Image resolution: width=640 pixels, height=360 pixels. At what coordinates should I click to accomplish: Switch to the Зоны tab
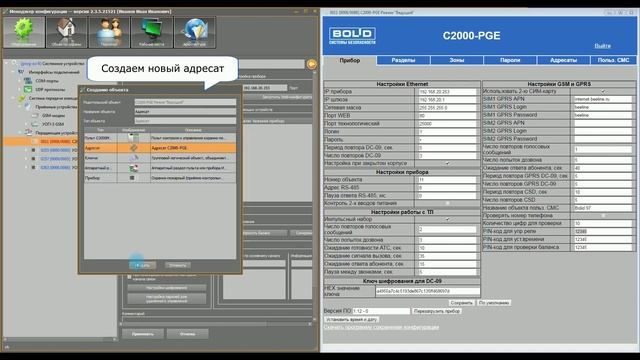point(457,60)
